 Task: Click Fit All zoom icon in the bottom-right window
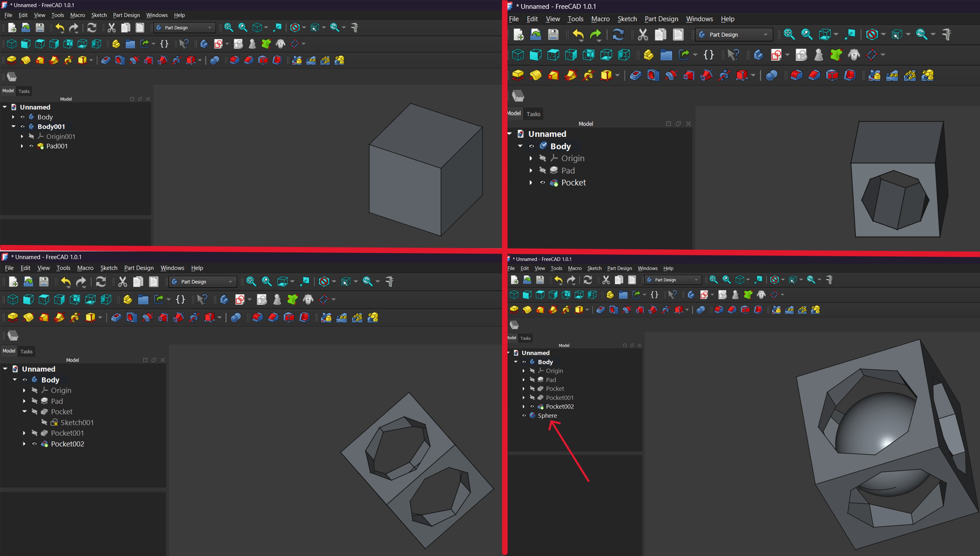(x=713, y=280)
